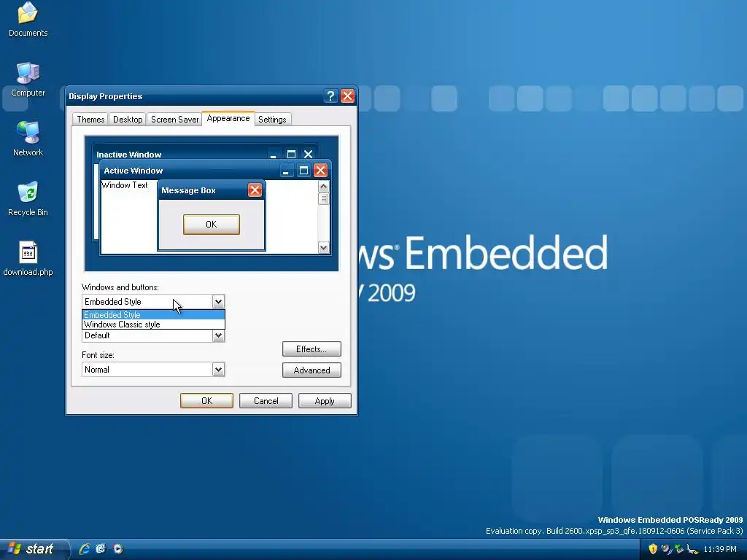Select the download.php file icon
This screenshot has height=560, width=747.
[28, 259]
